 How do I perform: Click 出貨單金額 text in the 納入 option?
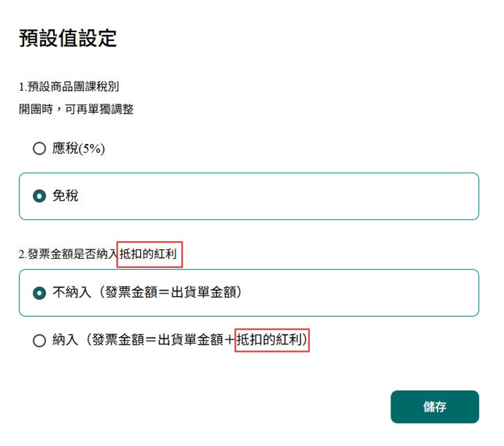189,340
